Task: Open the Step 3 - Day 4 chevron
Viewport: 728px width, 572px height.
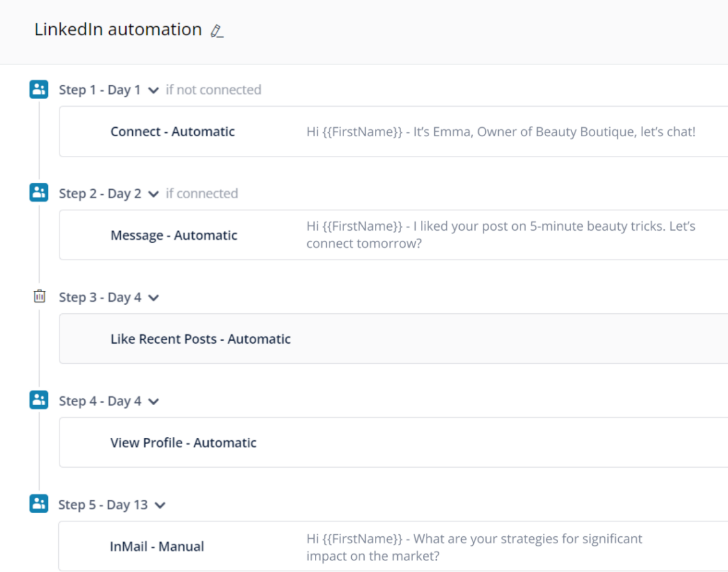Action: pyautogui.click(x=153, y=297)
